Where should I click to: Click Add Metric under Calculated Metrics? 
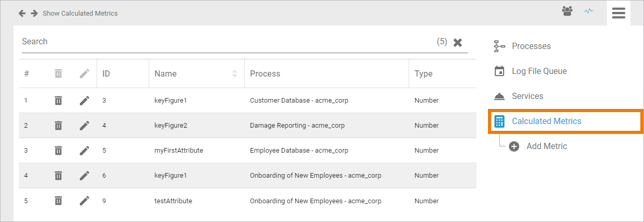click(546, 146)
